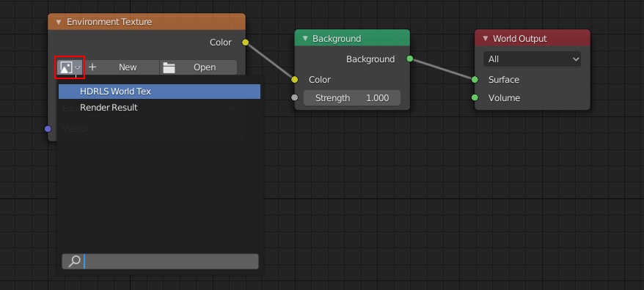Screen dimensions: 644x290
Task: Click the Surface input socket
Action: point(475,80)
